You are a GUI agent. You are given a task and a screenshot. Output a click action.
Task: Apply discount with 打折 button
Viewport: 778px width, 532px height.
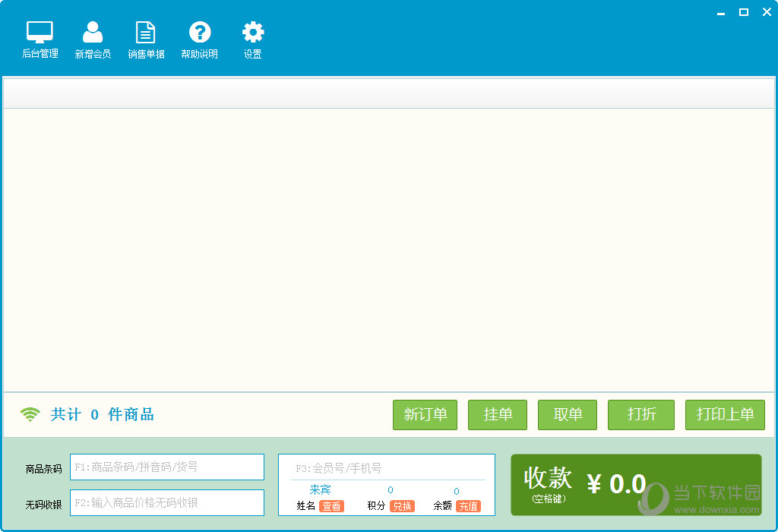(x=641, y=415)
